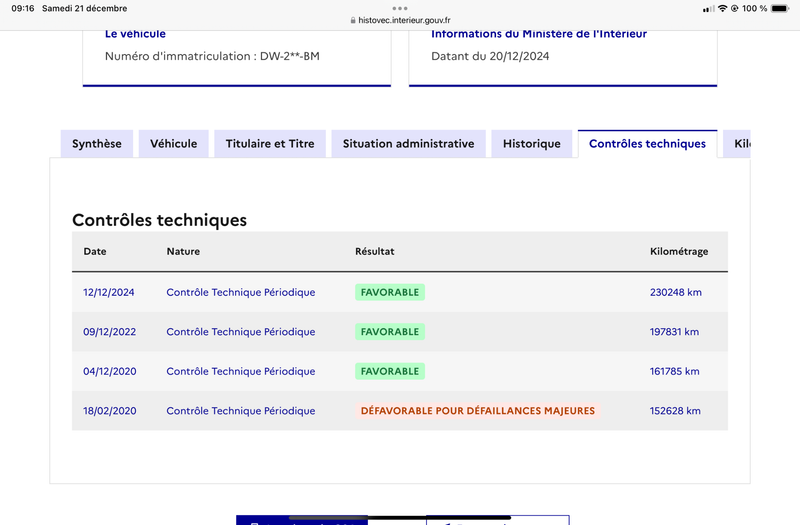Tap the 09:16 clock in the status bar
Screen dimensions: 800x525
23,8
